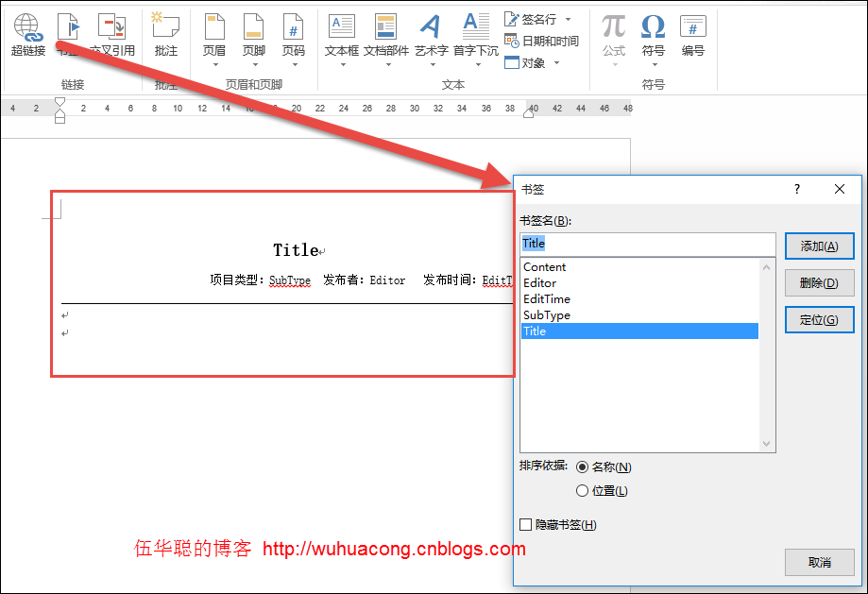
Task: Click the SubType placeholder in document
Action: [x=290, y=280]
